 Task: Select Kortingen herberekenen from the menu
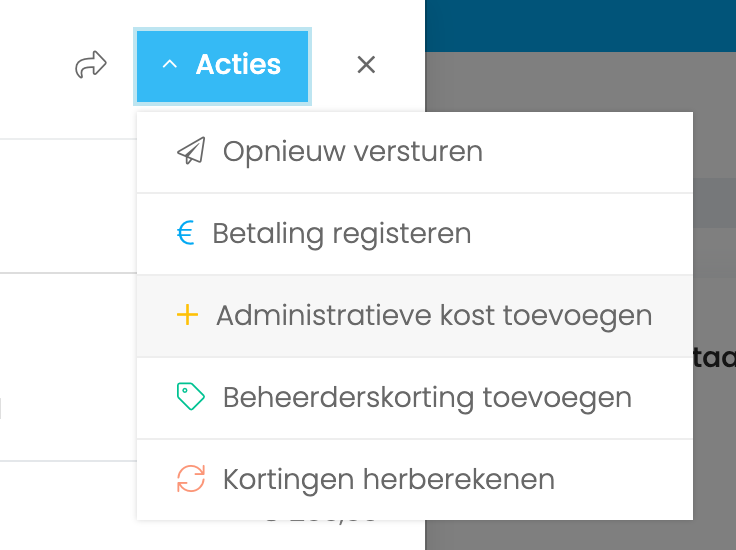(x=414, y=480)
